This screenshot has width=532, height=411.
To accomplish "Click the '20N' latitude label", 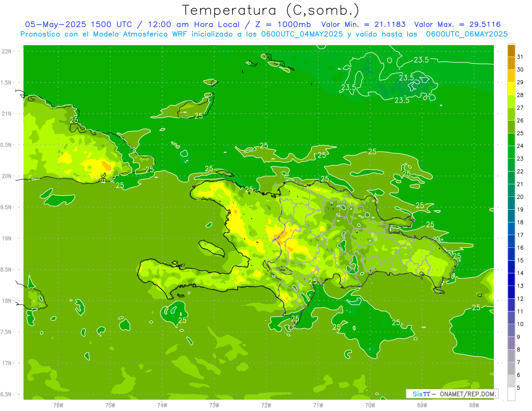I will (x=7, y=176).
